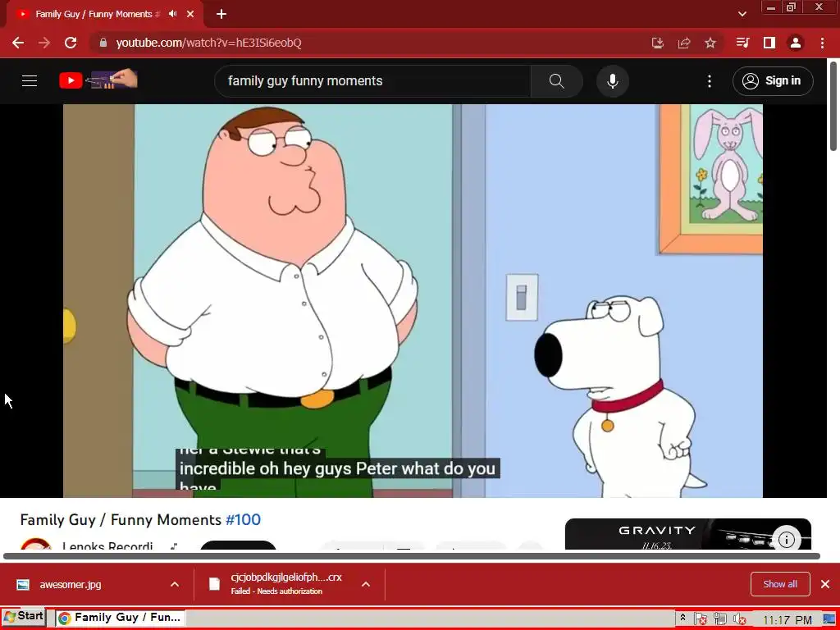Screen dimensions: 840x630
Task: Go to YouTube home via the logo
Action: tap(98, 80)
